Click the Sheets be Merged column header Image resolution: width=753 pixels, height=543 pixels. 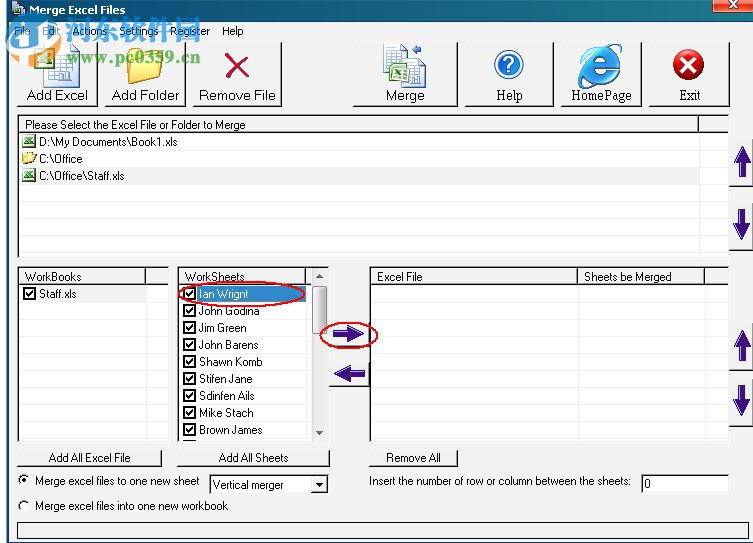[x=641, y=277]
